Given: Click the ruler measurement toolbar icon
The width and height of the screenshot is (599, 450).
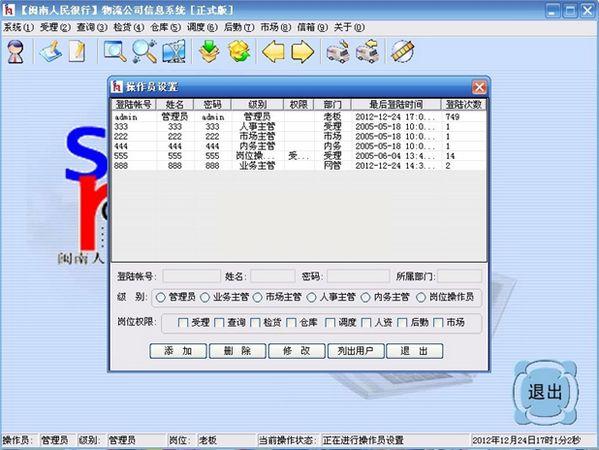Looking at the screenshot, I should point(402,51).
